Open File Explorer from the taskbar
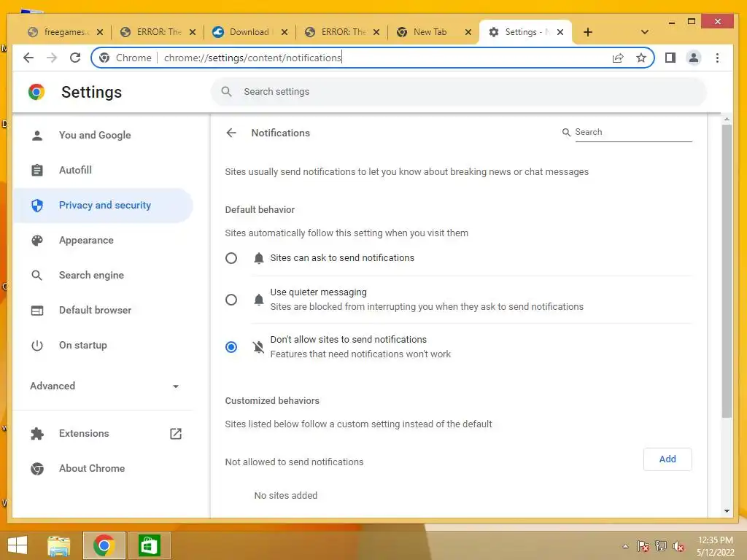This screenshot has height=560, width=747. [x=59, y=545]
